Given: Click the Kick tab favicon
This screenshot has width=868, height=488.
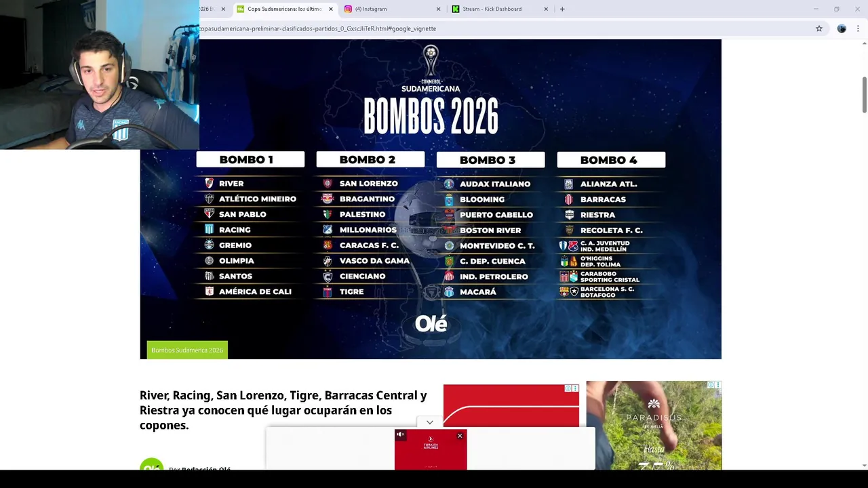Looking at the screenshot, I should pyautogui.click(x=456, y=9).
